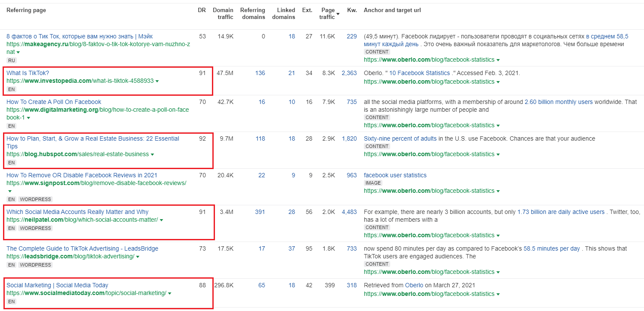Viewport: 644px width, 311px height.
Task: Click DR value 92 in HubSpot row
Action: 202,138
